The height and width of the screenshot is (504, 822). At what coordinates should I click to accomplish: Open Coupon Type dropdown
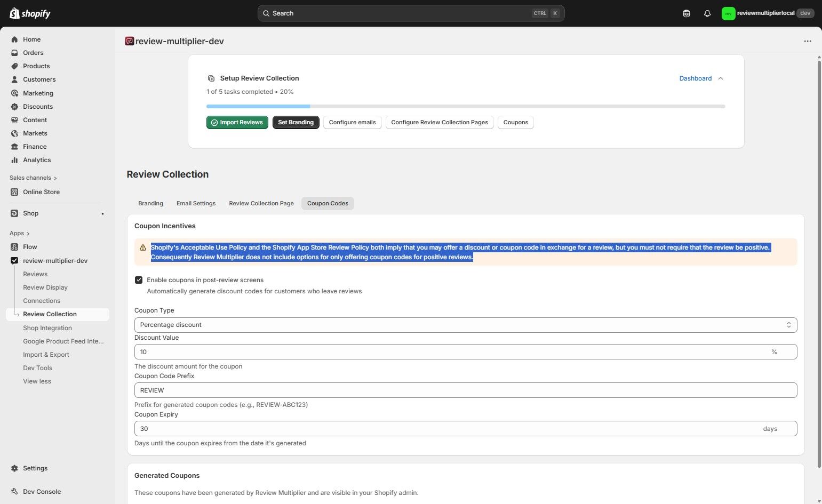tap(466, 325)
